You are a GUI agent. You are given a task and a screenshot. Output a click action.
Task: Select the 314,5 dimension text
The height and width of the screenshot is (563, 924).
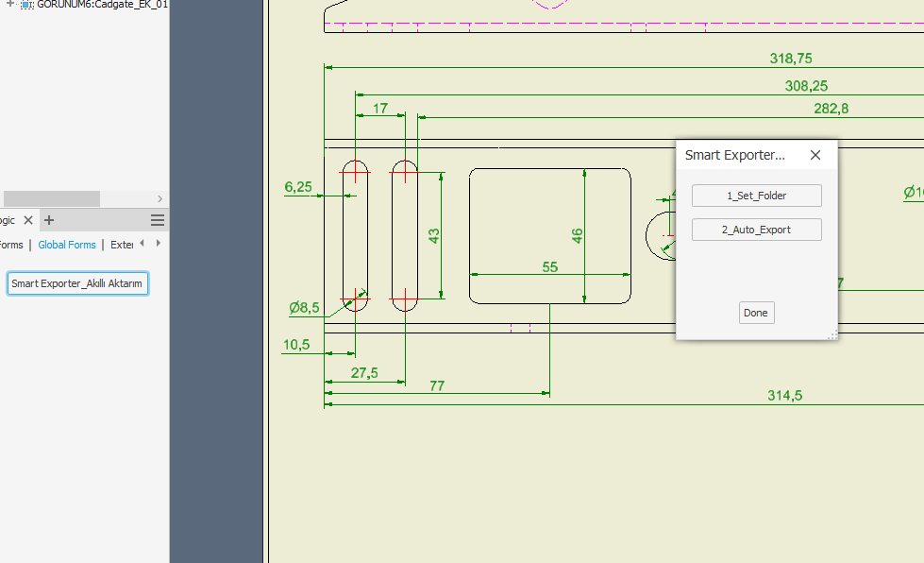click(x=785, y=396)
